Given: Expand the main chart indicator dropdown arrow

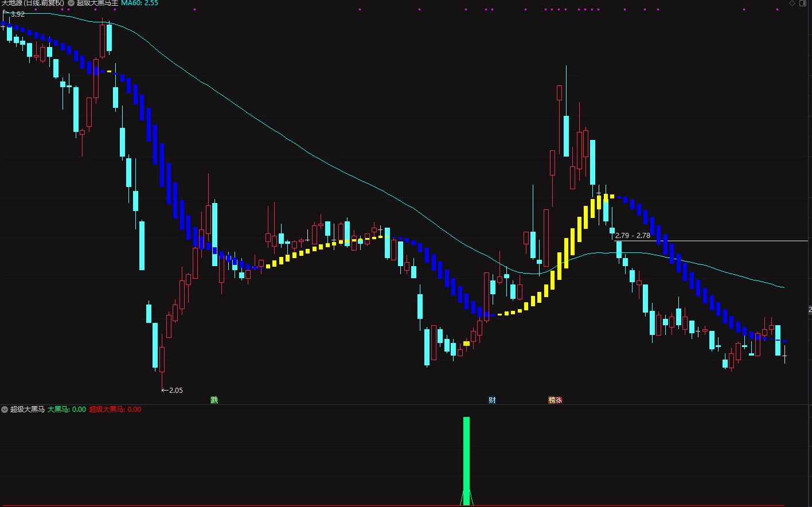Looking at the screenshot, I should click(71, 3).
